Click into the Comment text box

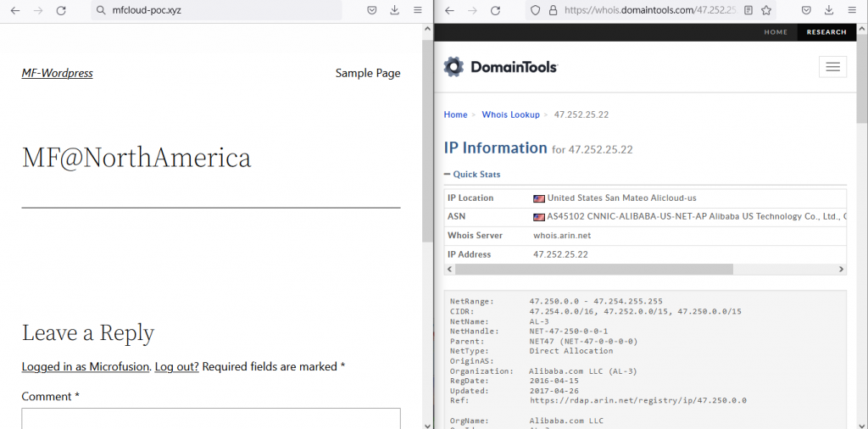tap(211, 419)
